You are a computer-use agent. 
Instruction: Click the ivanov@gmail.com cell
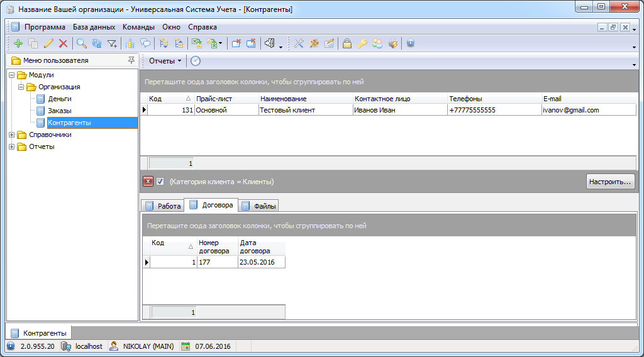[589, 110]
